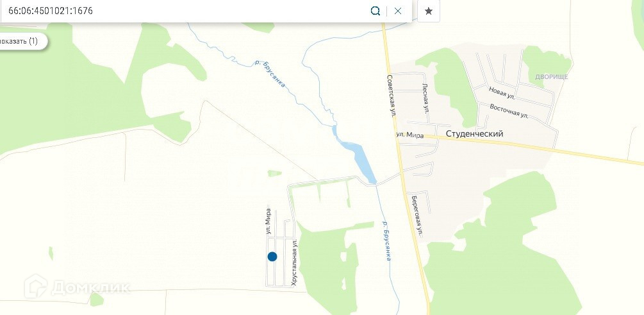Screen dimensions: 644x315
Task: Select the blue location marker dot
Action: click(x=272, y=257)
